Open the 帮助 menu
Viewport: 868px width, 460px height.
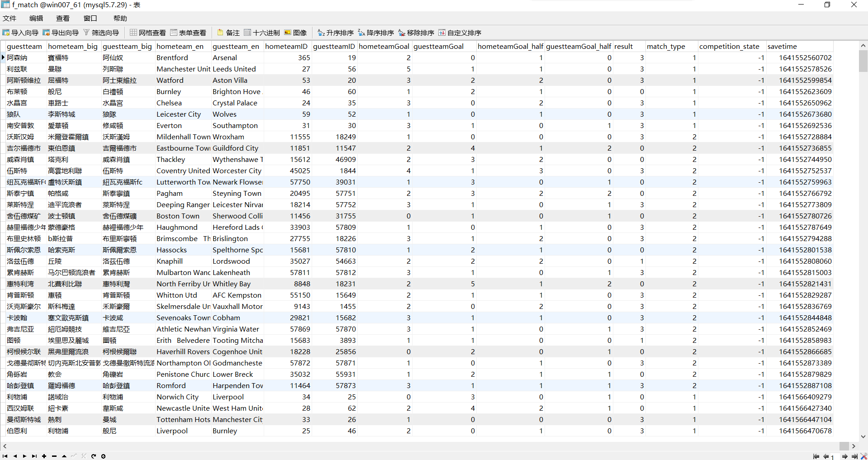[120, 18]
